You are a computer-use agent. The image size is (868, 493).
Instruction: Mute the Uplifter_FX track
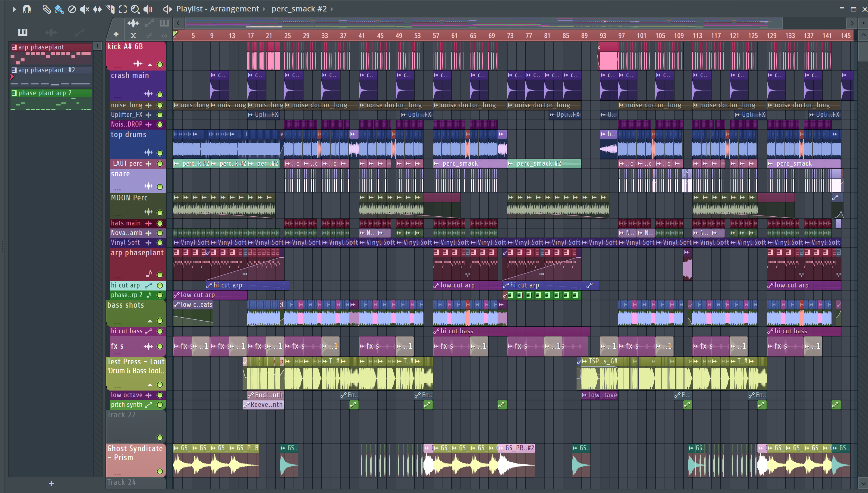(160, 115)
